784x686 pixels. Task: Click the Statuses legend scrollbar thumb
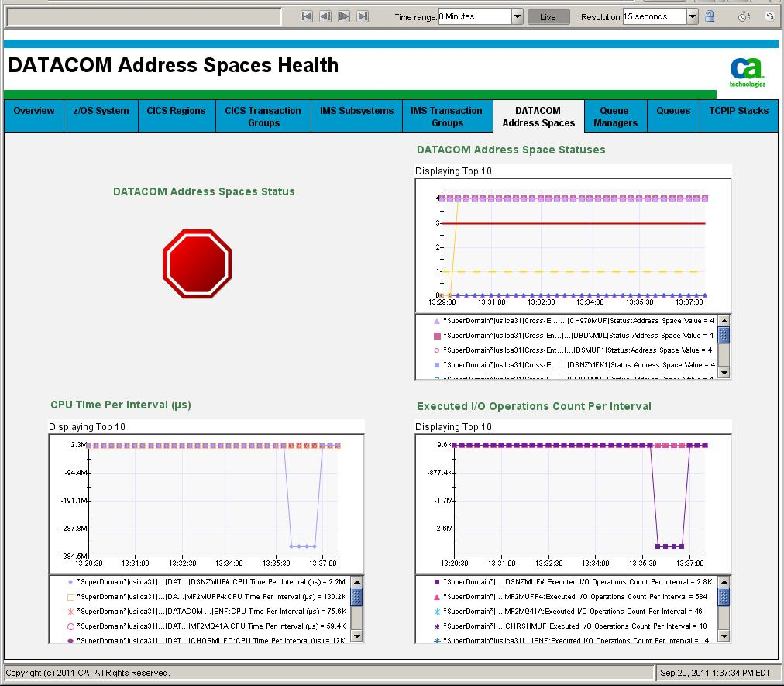(724, 335)
